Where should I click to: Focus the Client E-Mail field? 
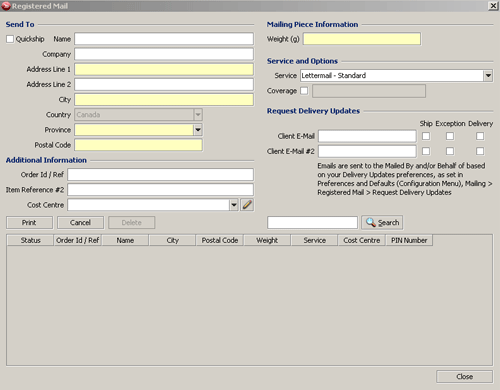[x=367, y=136]
